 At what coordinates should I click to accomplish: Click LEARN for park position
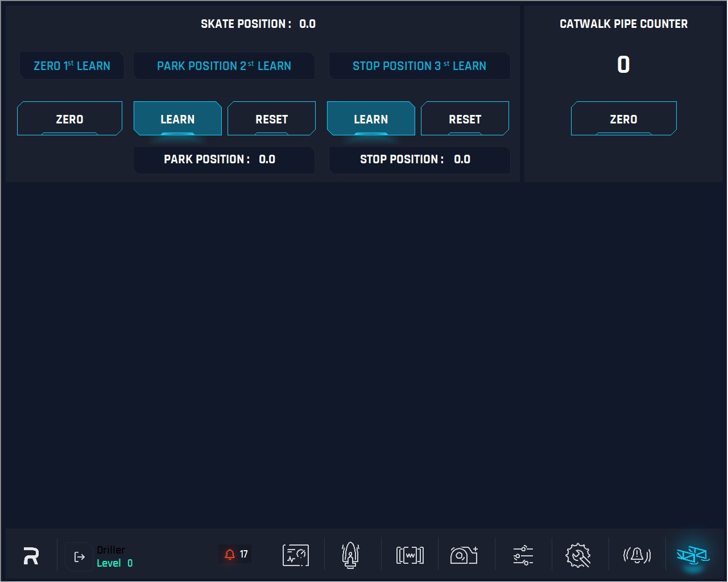[x=177, y=118]
